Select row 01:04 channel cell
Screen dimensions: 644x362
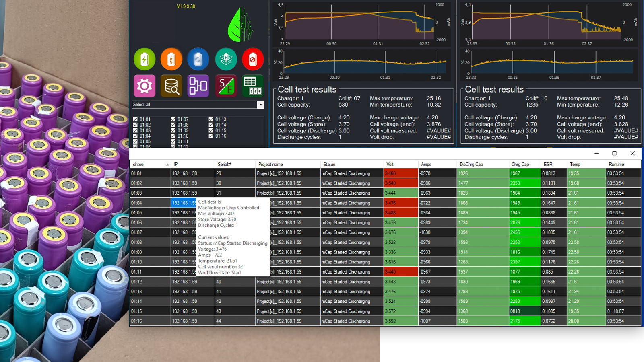[151, 203]
